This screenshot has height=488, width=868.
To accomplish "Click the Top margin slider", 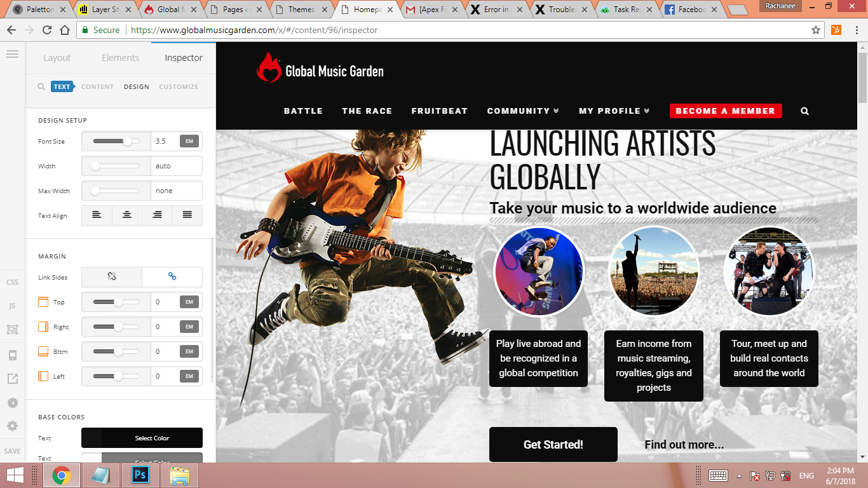I will pyautogui.click(x=116, y=302).
